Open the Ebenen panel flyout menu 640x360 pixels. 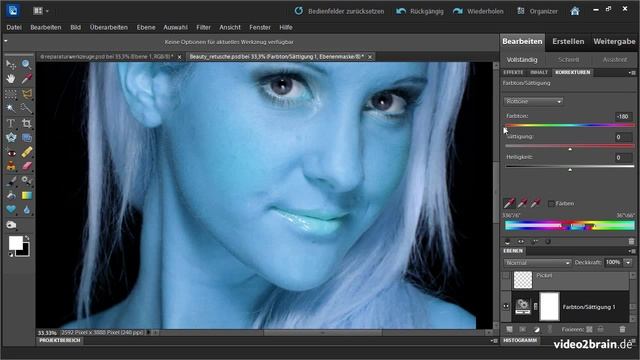(632, 251)
